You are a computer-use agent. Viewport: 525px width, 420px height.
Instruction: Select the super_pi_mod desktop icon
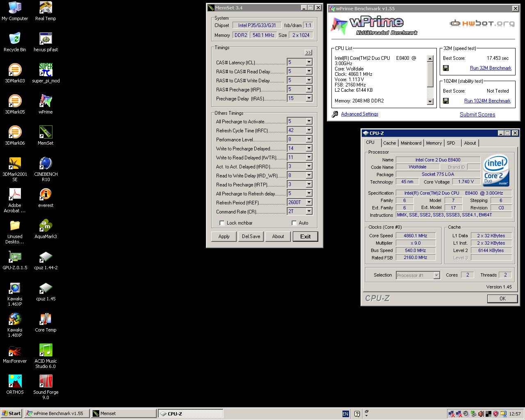(46, 74)
